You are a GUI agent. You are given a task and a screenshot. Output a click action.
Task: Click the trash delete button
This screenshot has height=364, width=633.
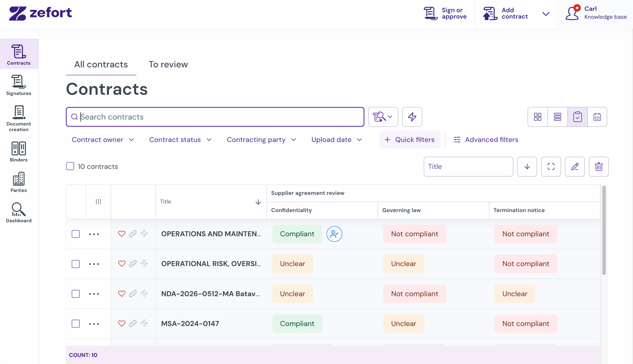tap(599, 167)
